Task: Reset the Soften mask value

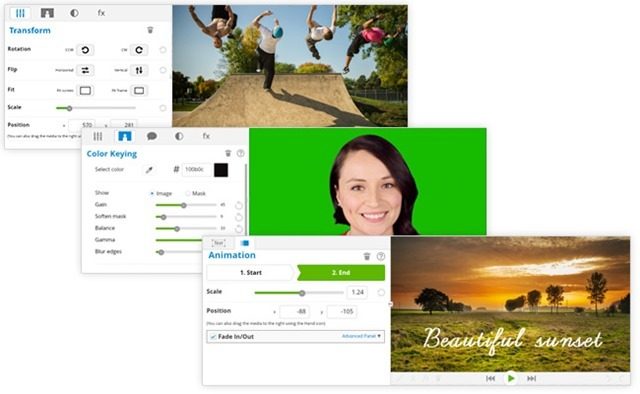Action: pos(239,217)
